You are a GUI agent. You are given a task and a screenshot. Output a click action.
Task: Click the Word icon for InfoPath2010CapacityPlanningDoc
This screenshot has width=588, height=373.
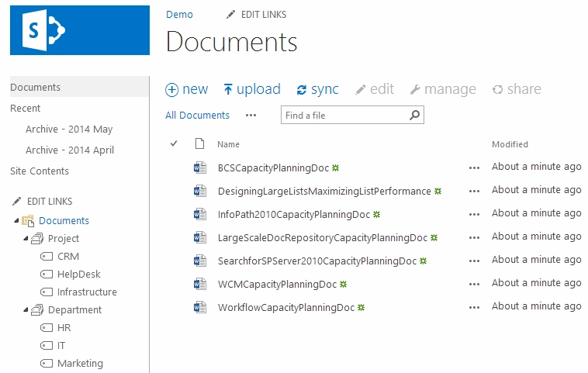coord(200,214)
